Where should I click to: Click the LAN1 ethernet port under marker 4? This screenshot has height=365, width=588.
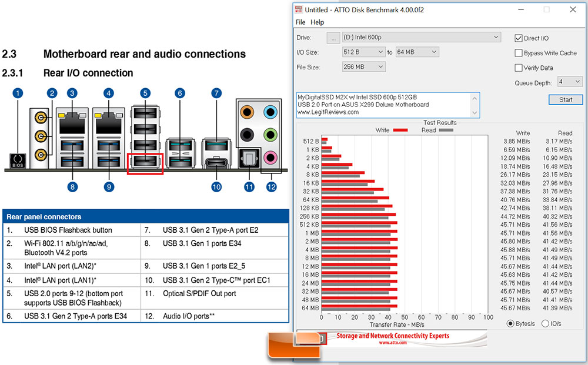pyautogui.click(x=108, y=122)
